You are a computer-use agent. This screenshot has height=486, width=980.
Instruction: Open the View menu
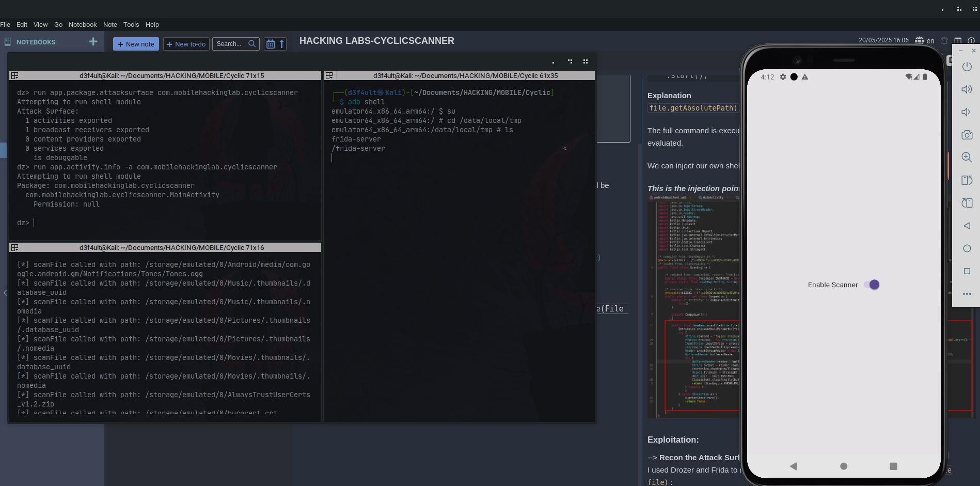tap(40, 24)
